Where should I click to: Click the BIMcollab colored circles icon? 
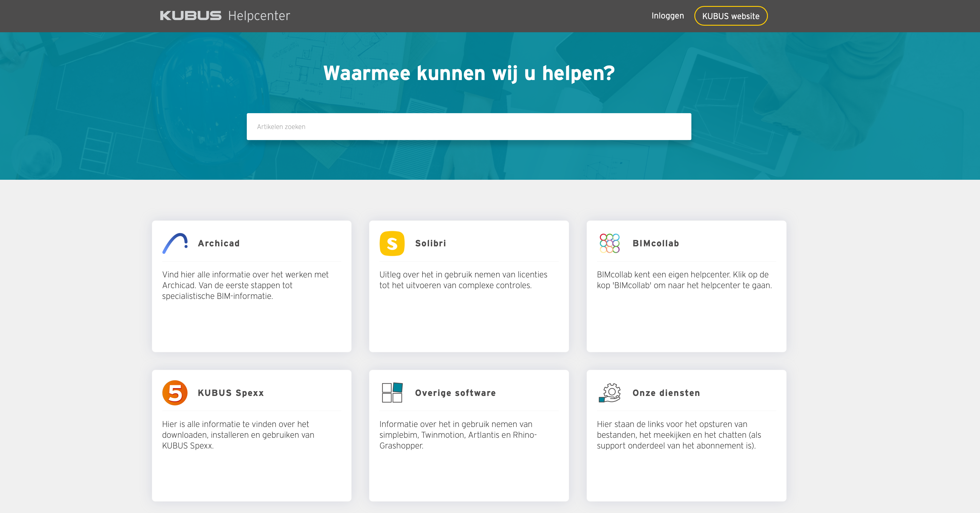(610, 243)
